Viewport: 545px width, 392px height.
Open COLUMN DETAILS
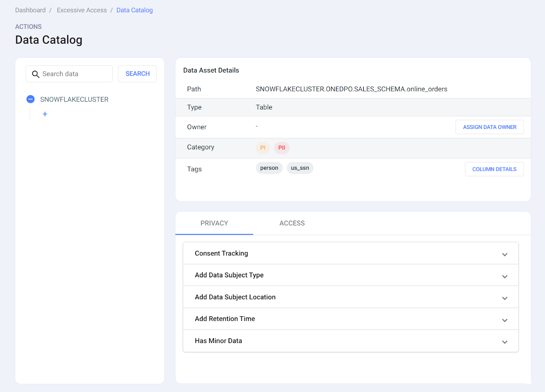pos(494,169)
